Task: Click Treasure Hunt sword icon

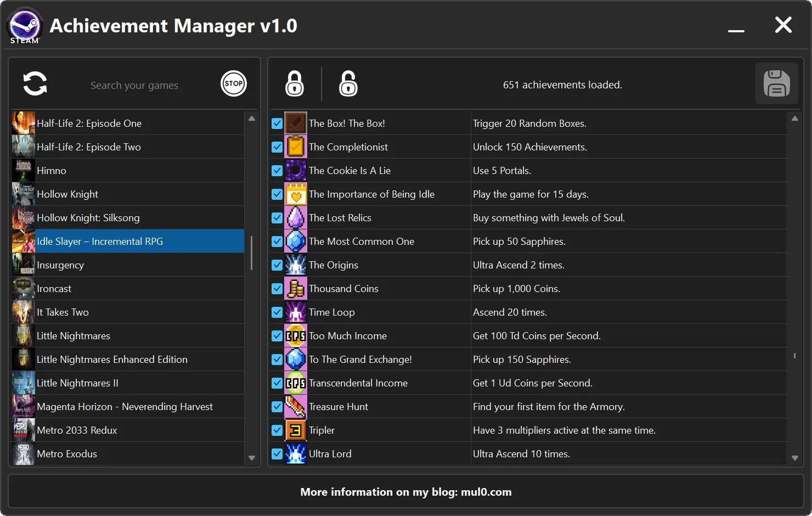Action: (x=296, y=407)
